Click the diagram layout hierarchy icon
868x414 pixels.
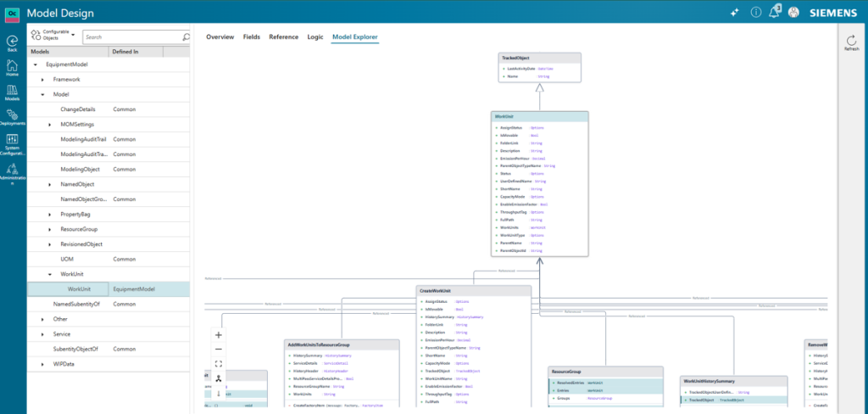[218, 379]
